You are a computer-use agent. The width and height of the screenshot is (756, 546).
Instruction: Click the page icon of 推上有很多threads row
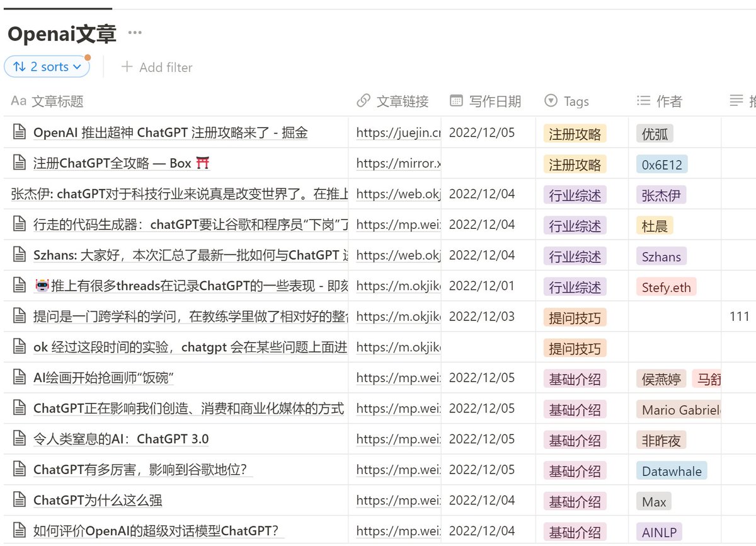[20, 286]
